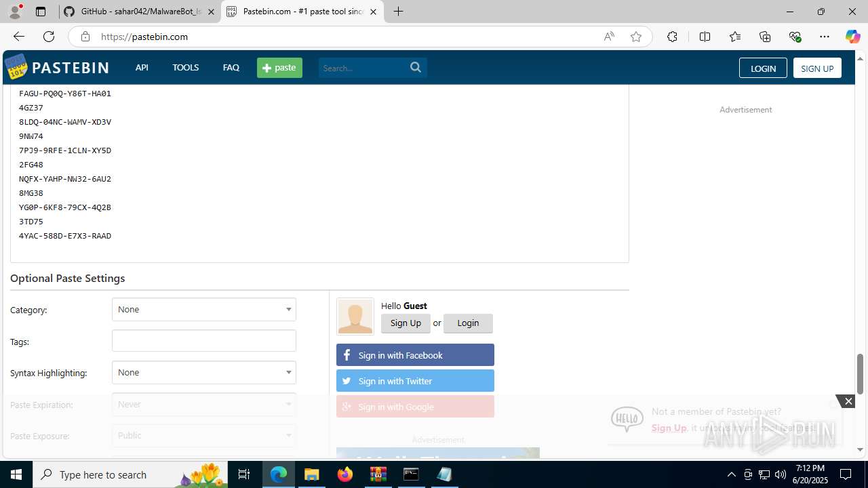Expand the Category dropdown
868x488 pixels.
click(204, 309)
